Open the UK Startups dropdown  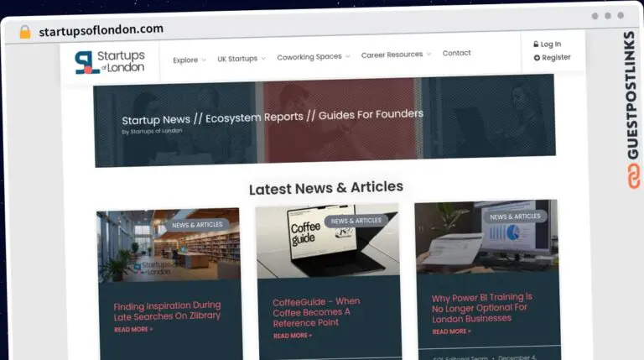241,59
